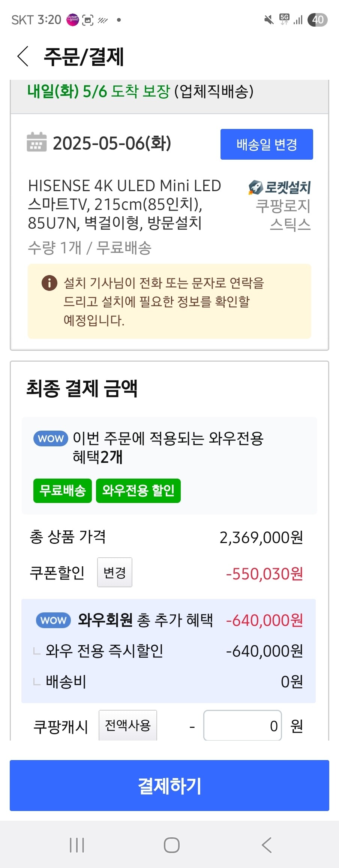Tap the green 와우전용 할인 benefit tag

(x=138, y=491)
